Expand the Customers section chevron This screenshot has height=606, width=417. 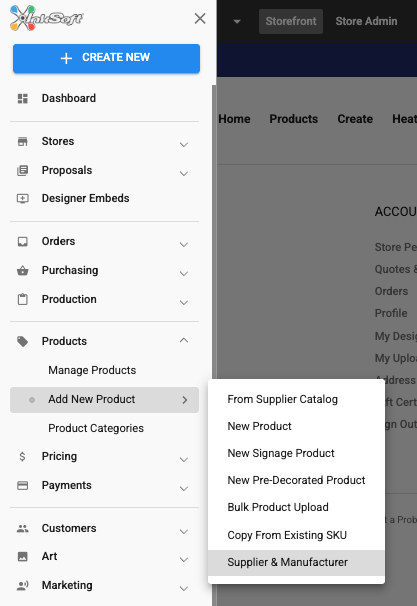[184, 532]
